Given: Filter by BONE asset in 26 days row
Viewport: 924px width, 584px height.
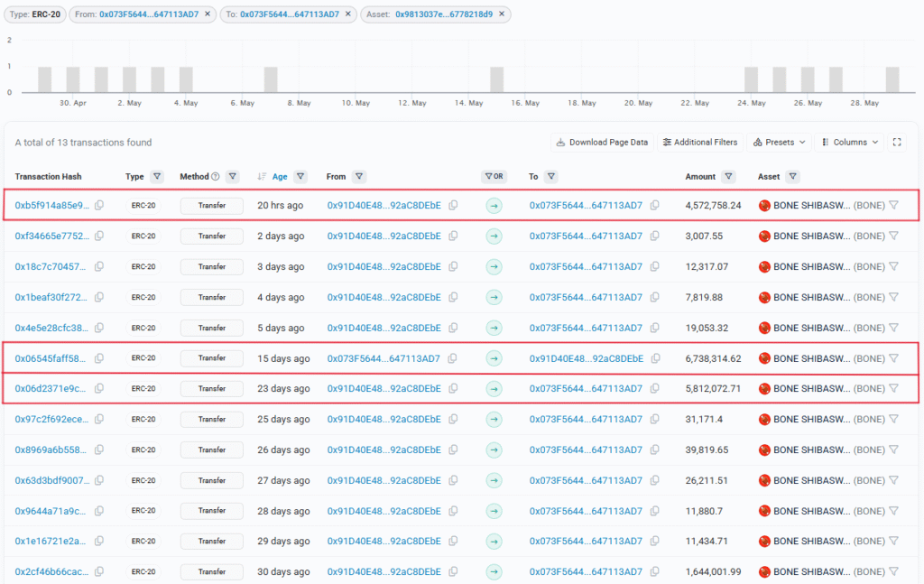Looking at the screenshot, I should coord(894,450).
